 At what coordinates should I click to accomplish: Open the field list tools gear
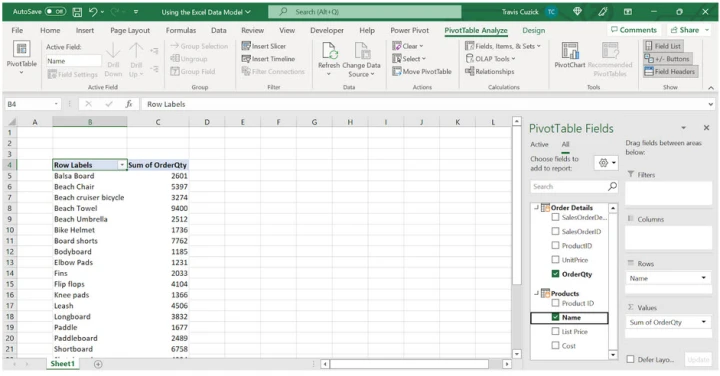606,163
